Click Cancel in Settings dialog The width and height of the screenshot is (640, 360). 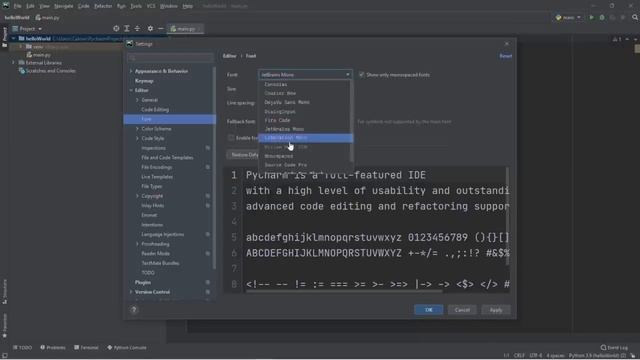coord(462,310)
